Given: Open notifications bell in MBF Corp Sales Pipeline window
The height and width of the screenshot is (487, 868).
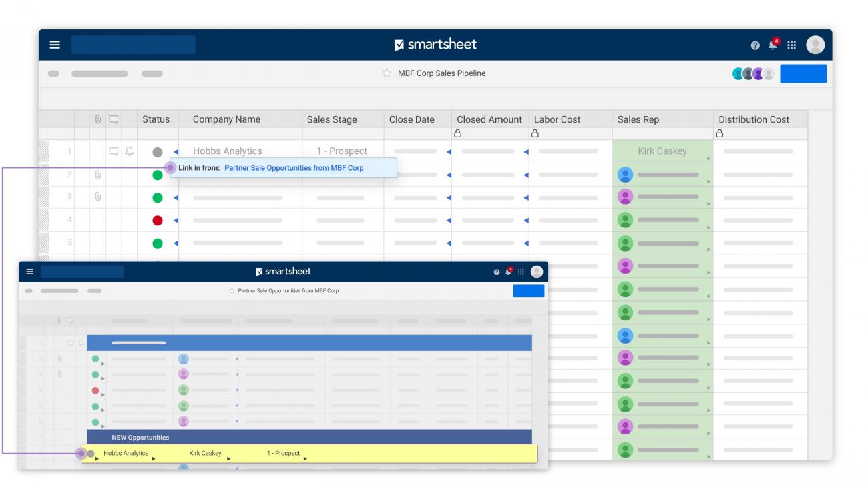Looking at the screenshot, I should [773, 45].
